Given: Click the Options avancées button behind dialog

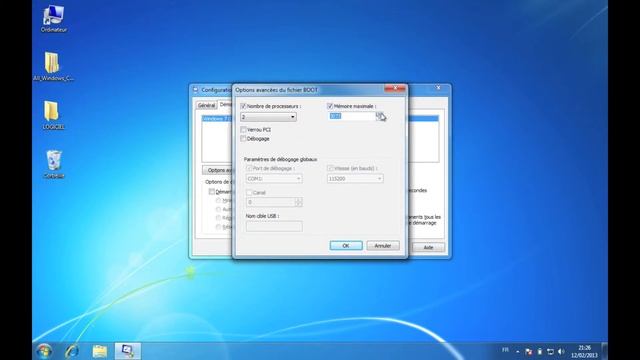Looking at the screenshot, I should coord(218,170).
